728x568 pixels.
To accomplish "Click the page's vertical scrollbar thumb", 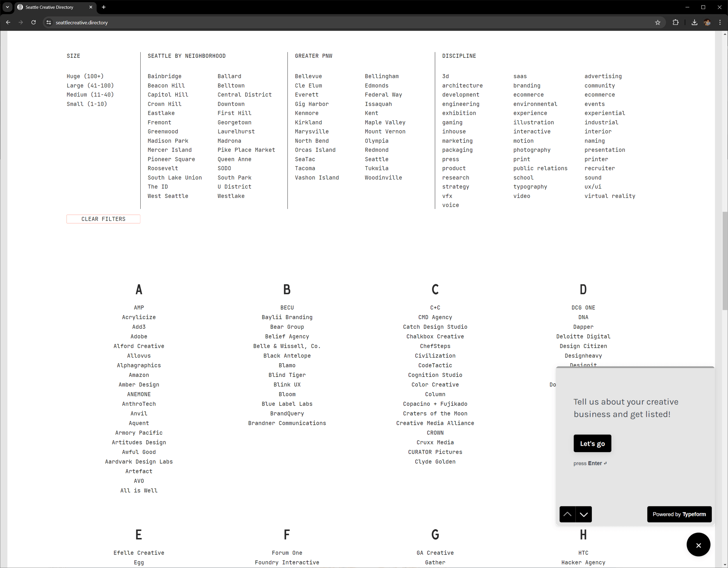I will click(725, 261).
